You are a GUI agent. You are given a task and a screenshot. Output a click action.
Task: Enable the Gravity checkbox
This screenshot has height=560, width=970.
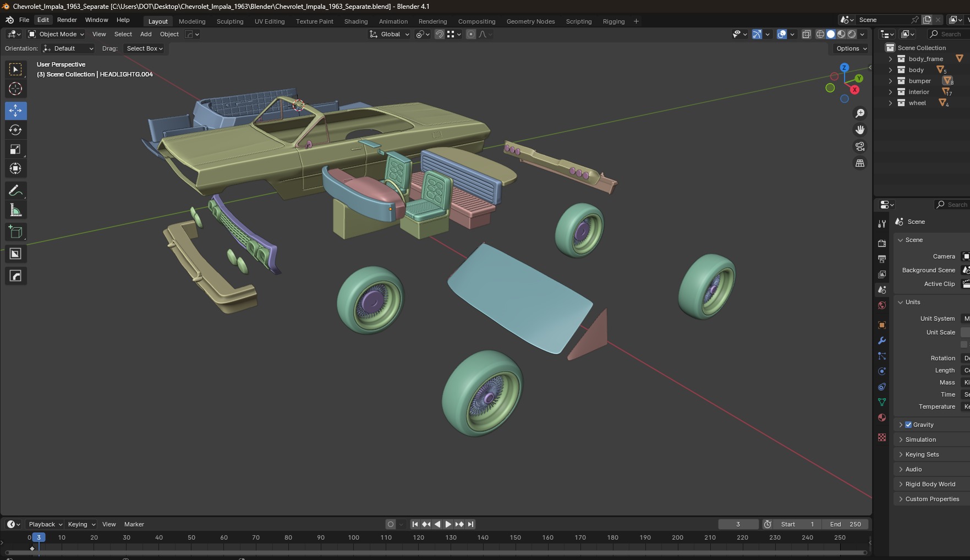click(x=908, y=425)
